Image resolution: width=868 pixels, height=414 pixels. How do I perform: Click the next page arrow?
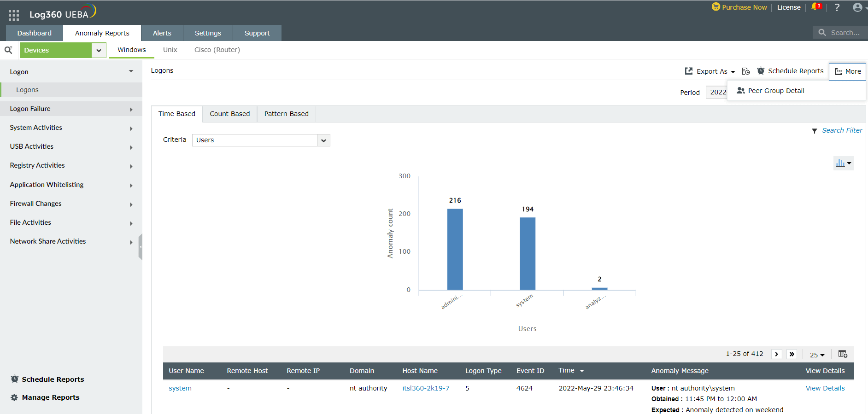click(777, 354)
